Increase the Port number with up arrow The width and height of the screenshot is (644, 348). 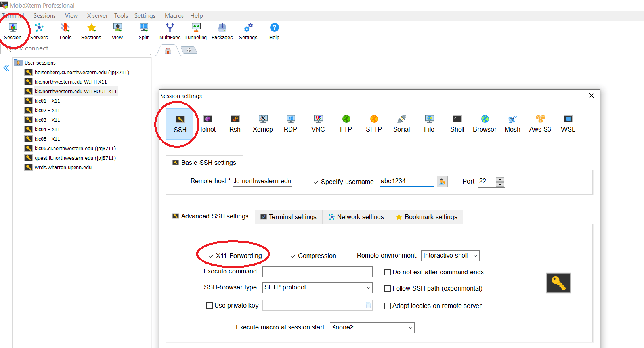[500, 179]
